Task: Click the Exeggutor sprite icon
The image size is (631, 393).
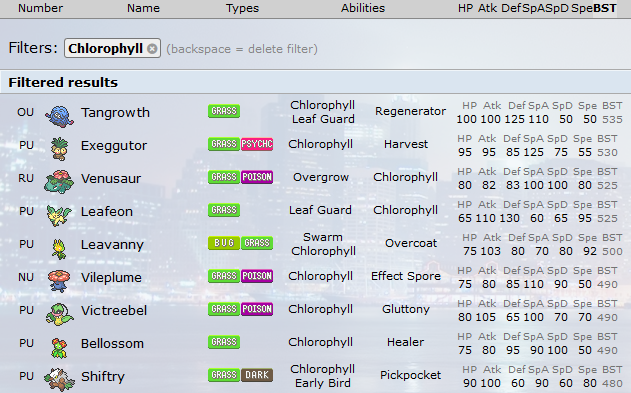Action: 60,149
